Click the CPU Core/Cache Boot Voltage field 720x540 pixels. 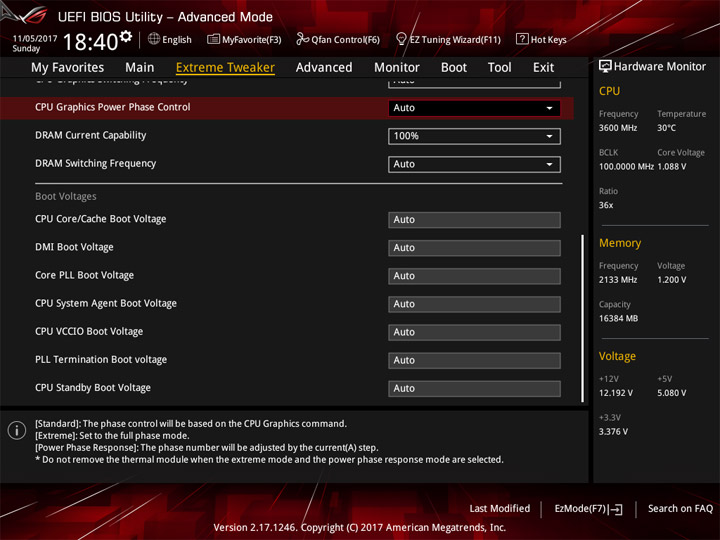tap(474, 219)
